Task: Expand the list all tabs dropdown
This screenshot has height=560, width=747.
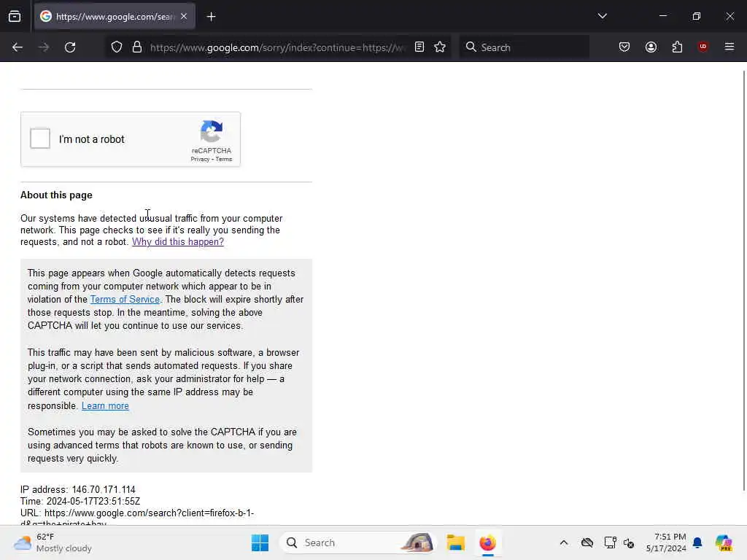Action: click(x=602, y=16)
